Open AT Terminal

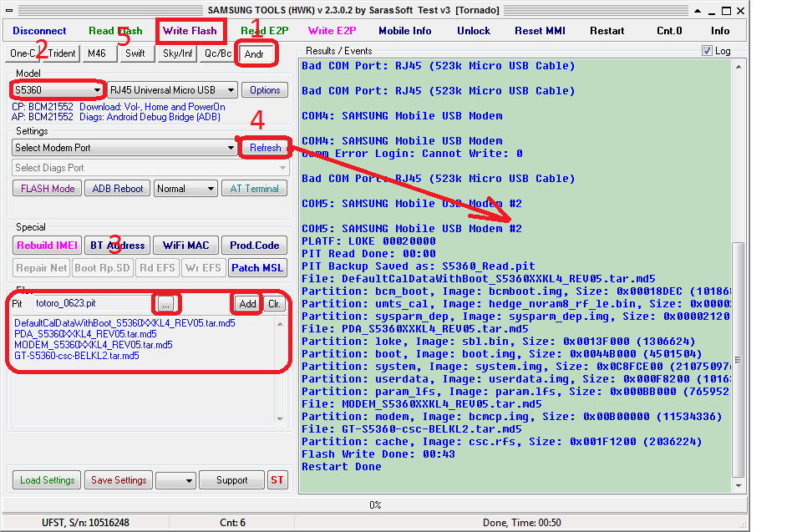coord(254,188)
